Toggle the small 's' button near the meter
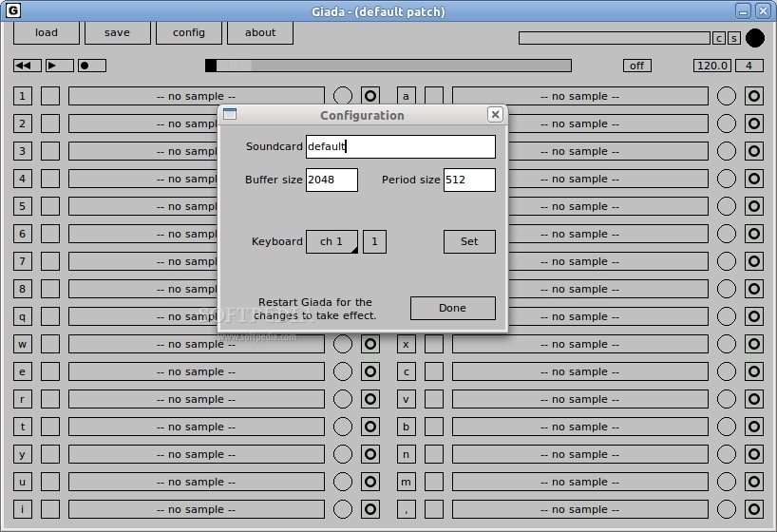Image resolution: width=777 pixels, height=532 pixels. tap(734, 38)
